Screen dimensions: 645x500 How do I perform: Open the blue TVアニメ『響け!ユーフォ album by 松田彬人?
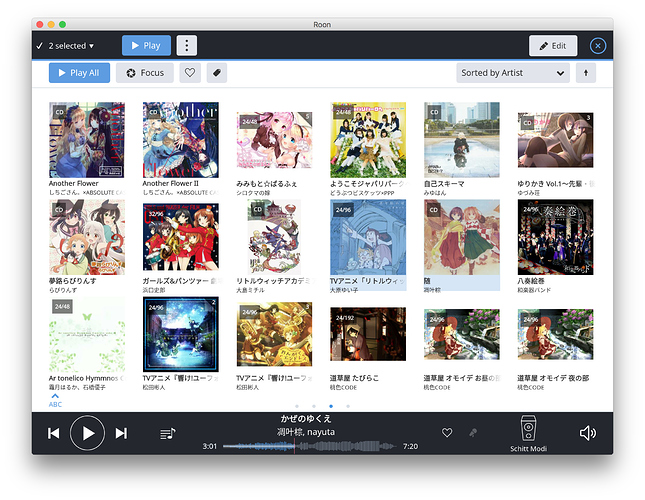click(181, 334)
